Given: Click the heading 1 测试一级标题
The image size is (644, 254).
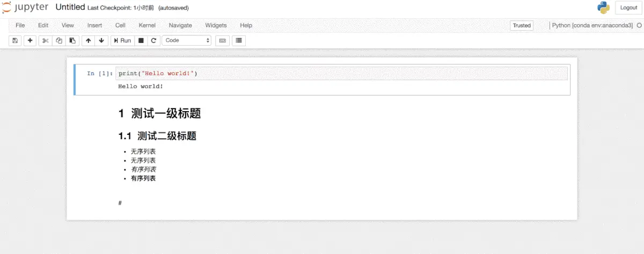Looking at the screenshot, I should (160, 113).
